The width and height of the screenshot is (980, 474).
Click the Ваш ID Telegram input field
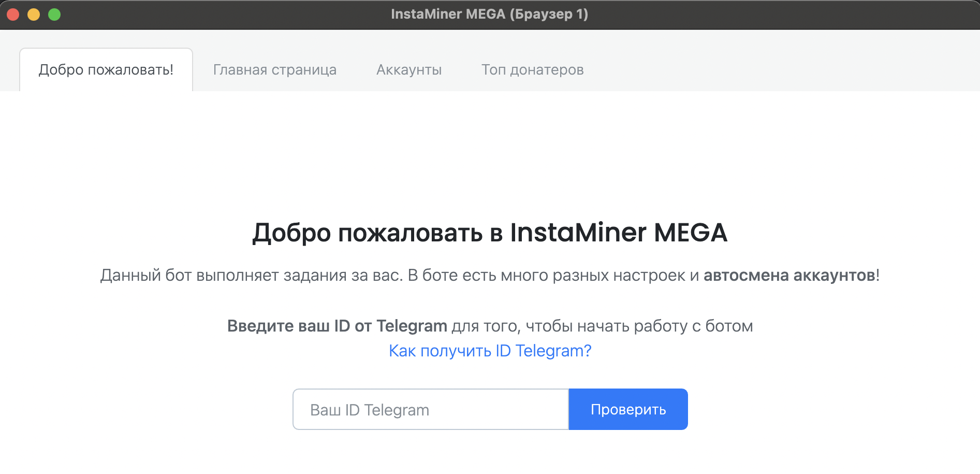(x=431, y=409)
